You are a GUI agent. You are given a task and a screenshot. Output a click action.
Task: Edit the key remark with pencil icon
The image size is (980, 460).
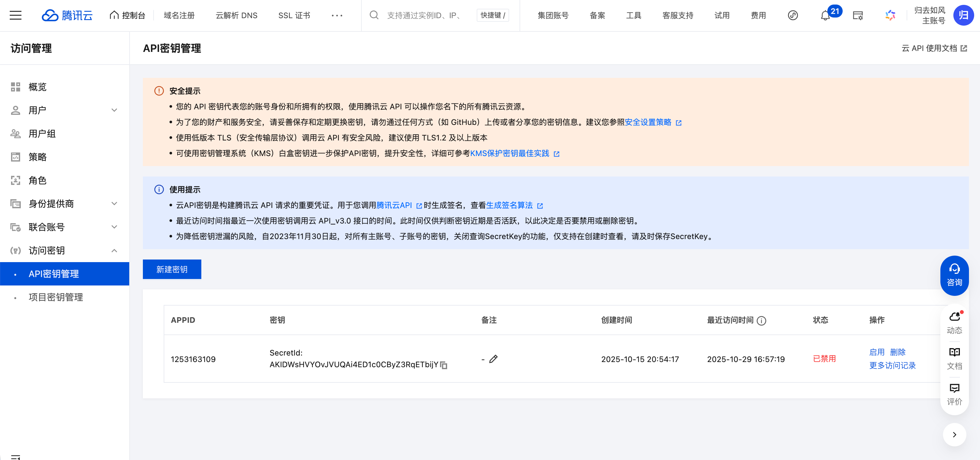(x=494, y=358)
